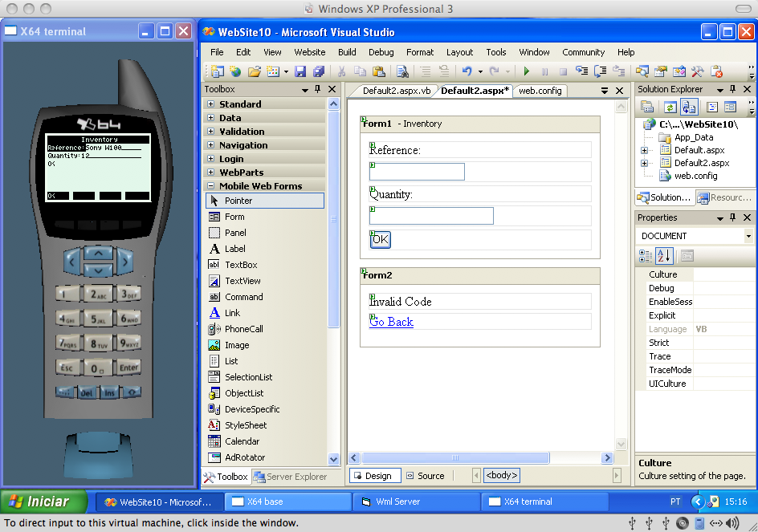This screenshot has width=758, height=532.
Task: Toggle auto-hide pin on Solution Explorer
Action: (733, 89)
